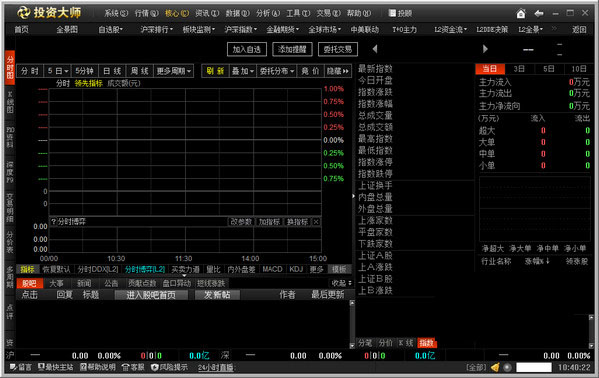Go to next stock with right triangle arrow
This screenshot has height=378, width=599.
485,49
